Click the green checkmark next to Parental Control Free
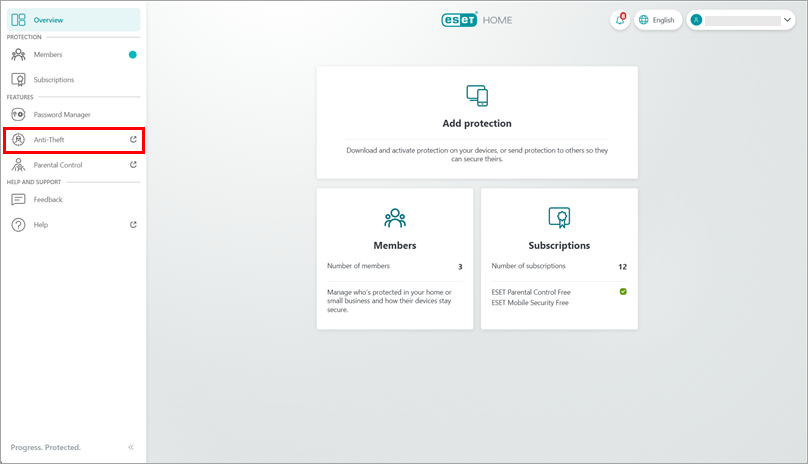 [622, 291]
